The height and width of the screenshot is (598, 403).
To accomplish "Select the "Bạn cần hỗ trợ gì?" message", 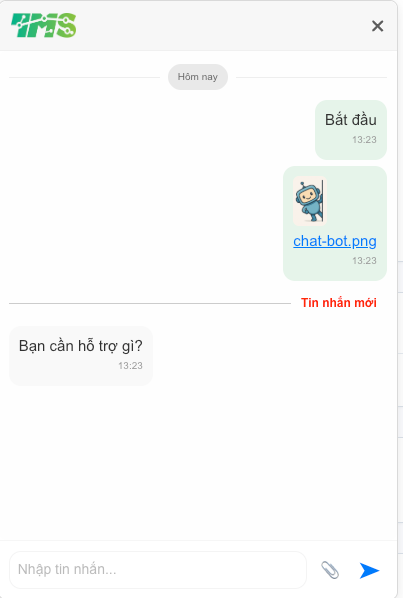I will pos(81,355).
